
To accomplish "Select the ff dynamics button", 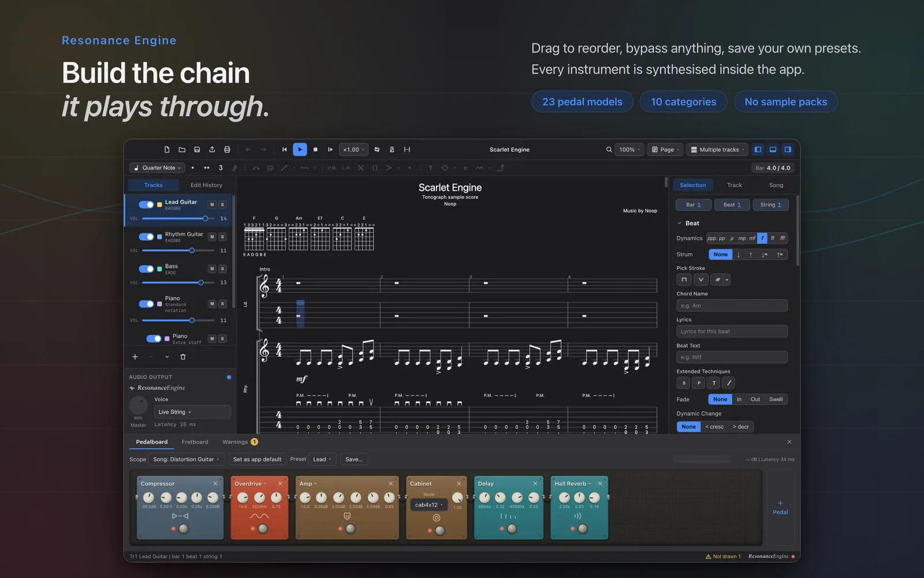I will [773, 238].
